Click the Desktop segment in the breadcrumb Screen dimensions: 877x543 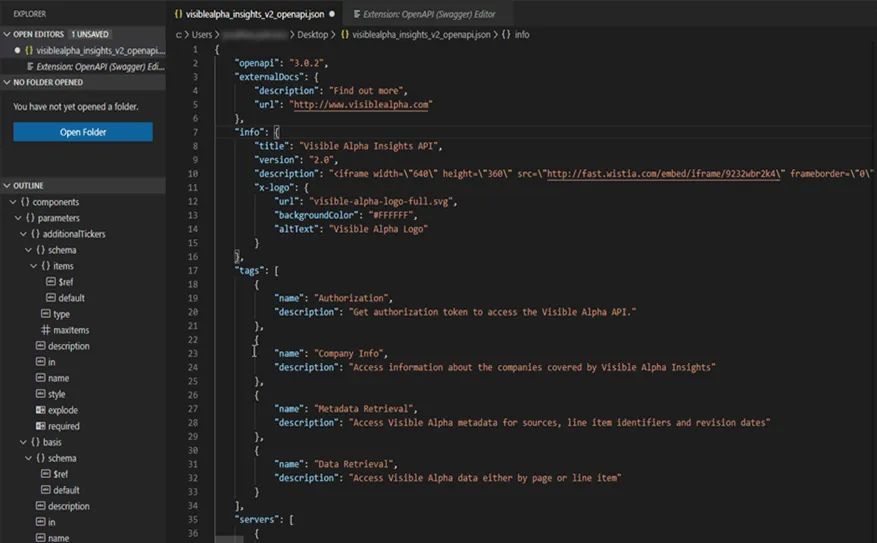[x=313, y=35]
